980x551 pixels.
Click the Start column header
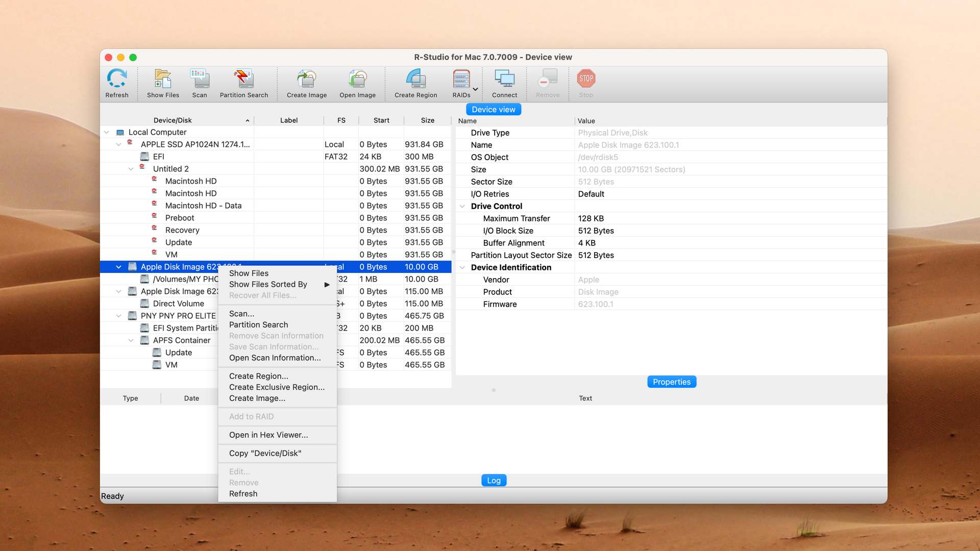[381, 120]
